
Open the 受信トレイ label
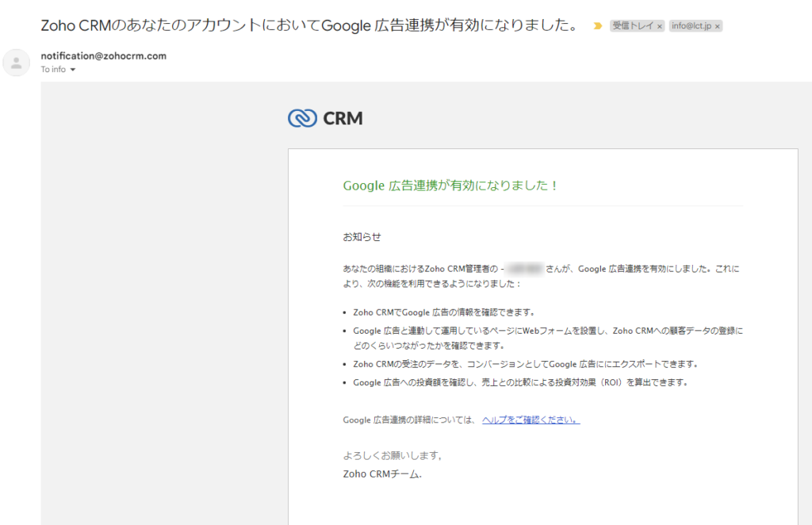pos(633,26)
